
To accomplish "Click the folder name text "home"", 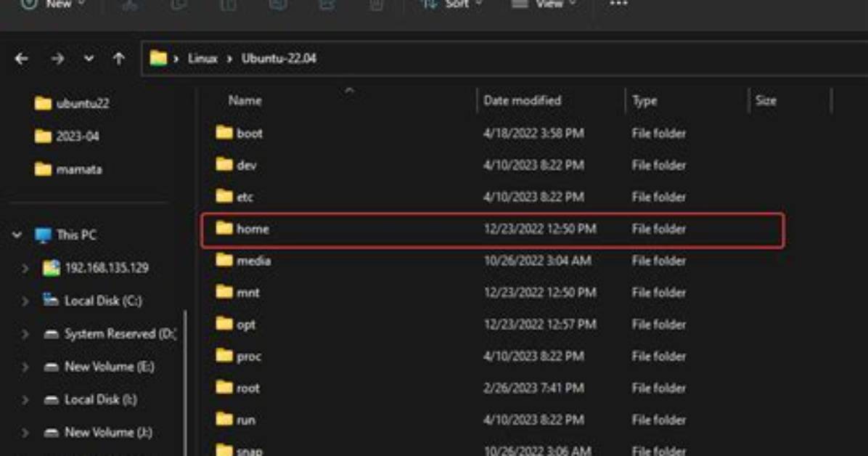I will (253, 229).
